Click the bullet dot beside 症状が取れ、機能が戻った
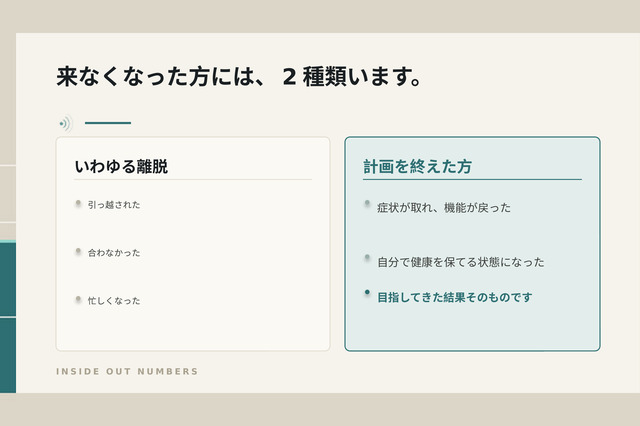This screenshot has height=426, width=640. [x=367, y=203]
